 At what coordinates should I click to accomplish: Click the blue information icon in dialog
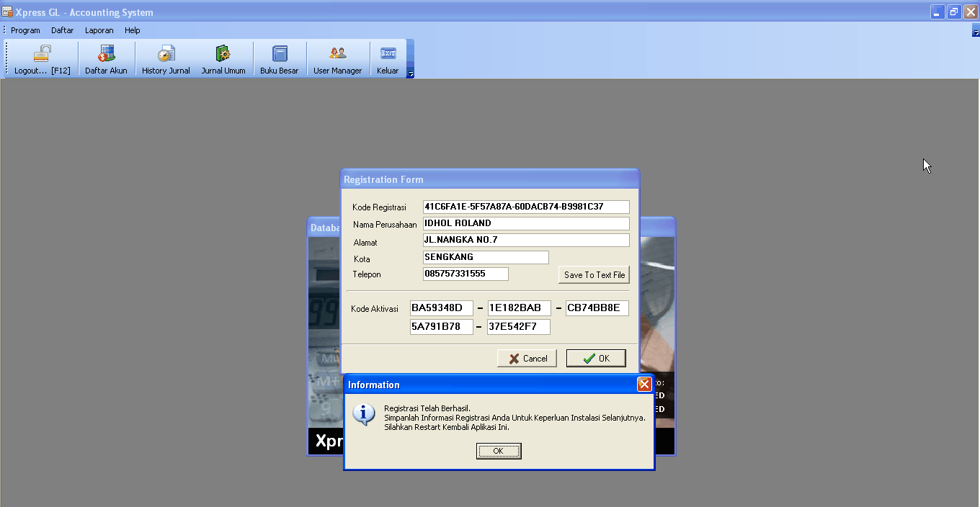(364, 414)
